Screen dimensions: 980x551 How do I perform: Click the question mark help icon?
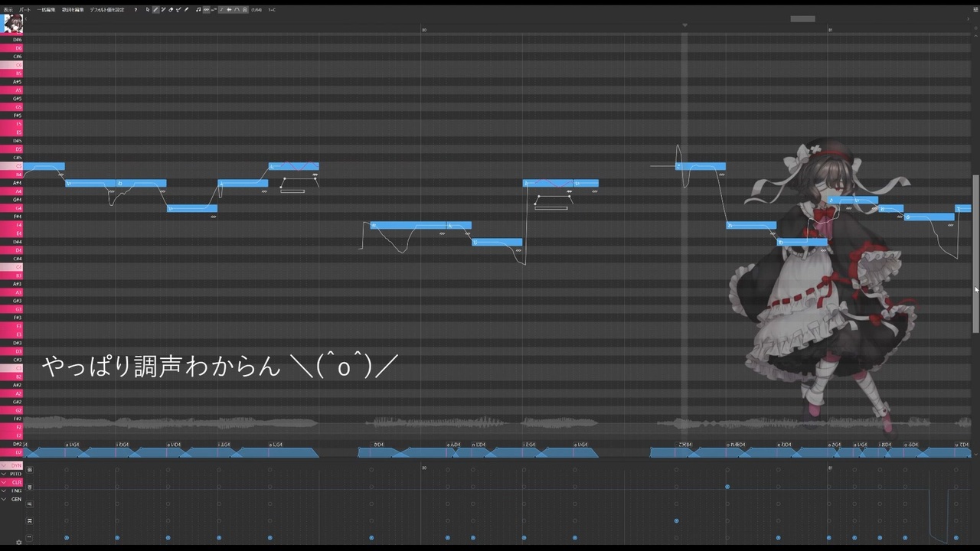click(136, 10)
